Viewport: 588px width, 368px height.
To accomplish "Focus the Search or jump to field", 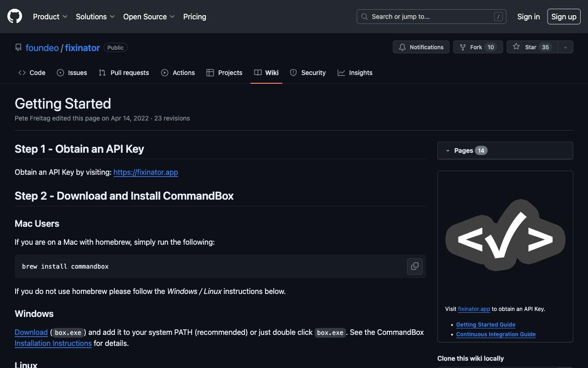I will (x=431, y=17).
